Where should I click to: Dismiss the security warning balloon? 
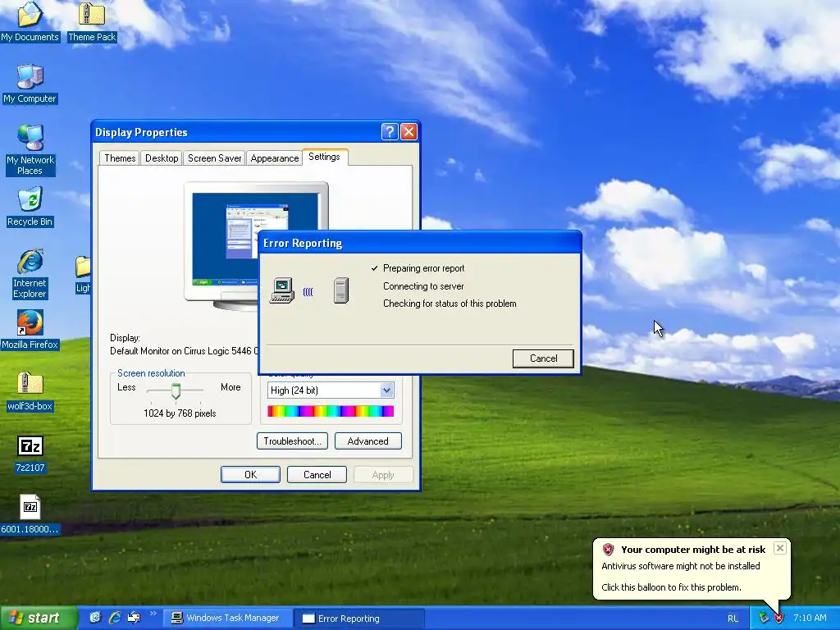780,548
